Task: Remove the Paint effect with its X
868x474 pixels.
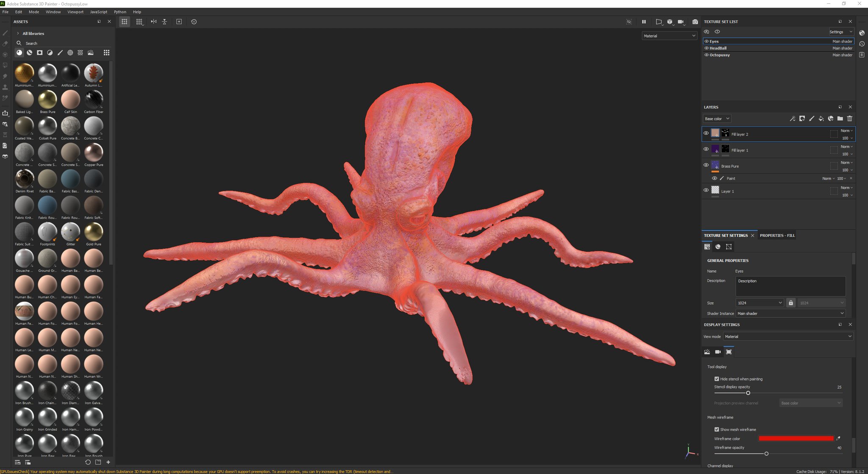Action: coord(851,178)
